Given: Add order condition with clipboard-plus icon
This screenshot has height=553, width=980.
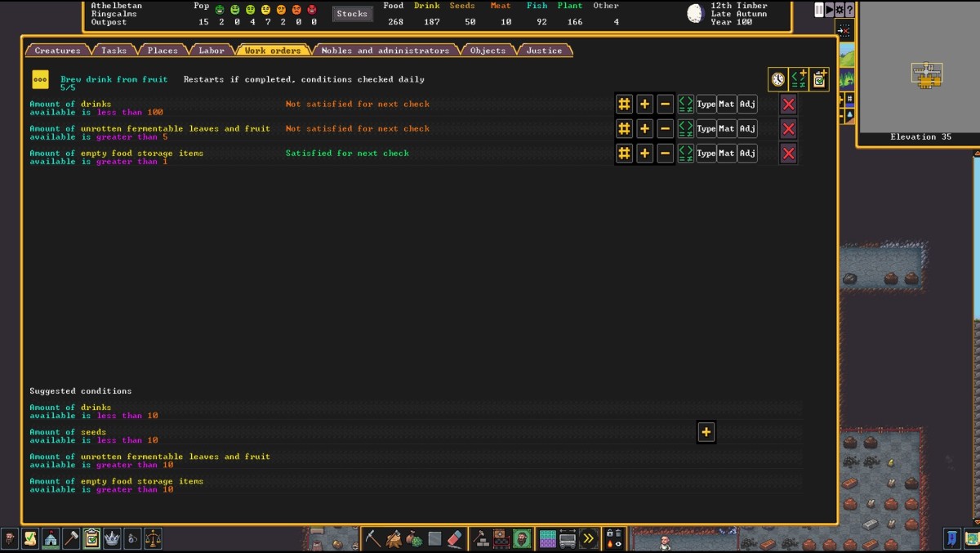Looking at the screenshot, I should [x=818, y=79].
